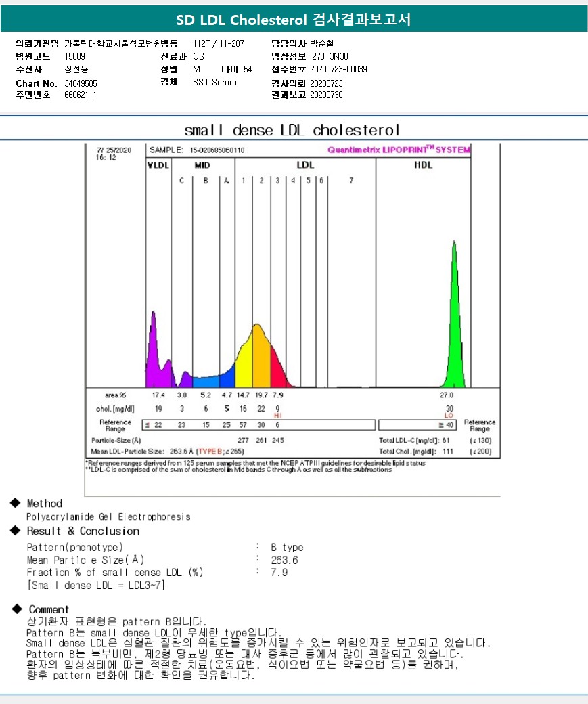Click the diamond bullet beside Method
Screen dimensions: 588x704
(15, 503)
